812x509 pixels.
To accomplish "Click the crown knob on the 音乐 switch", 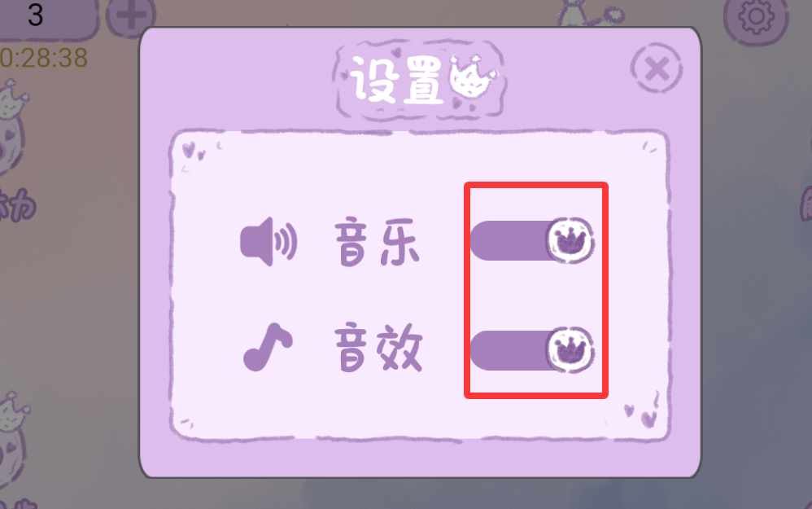I will [570, 240].
